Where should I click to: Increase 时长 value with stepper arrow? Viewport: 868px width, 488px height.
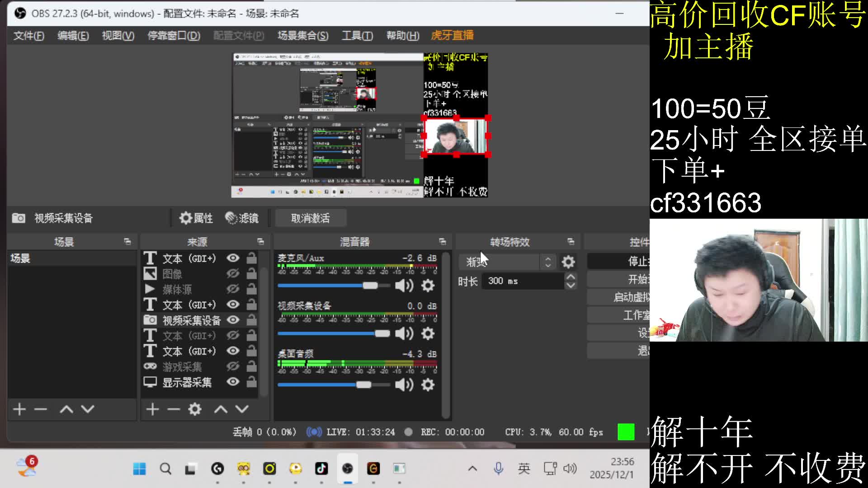tap(570, 277)
